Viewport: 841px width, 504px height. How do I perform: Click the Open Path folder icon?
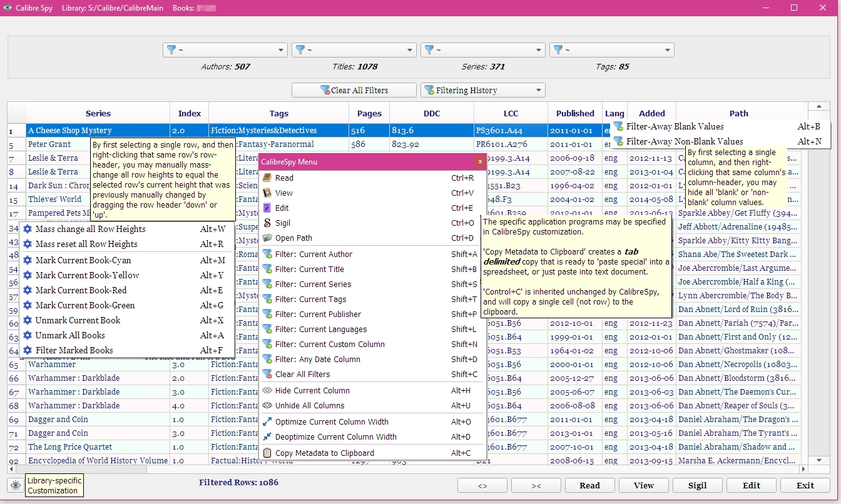coord(267,238)
